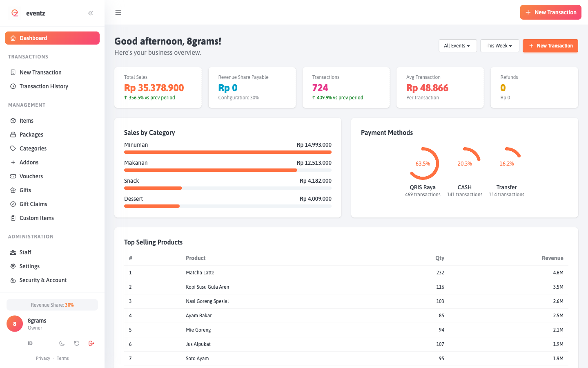Open New Transaction in sidebar
This screenshot has height=368, width=588.
click(x=52, y=72)
